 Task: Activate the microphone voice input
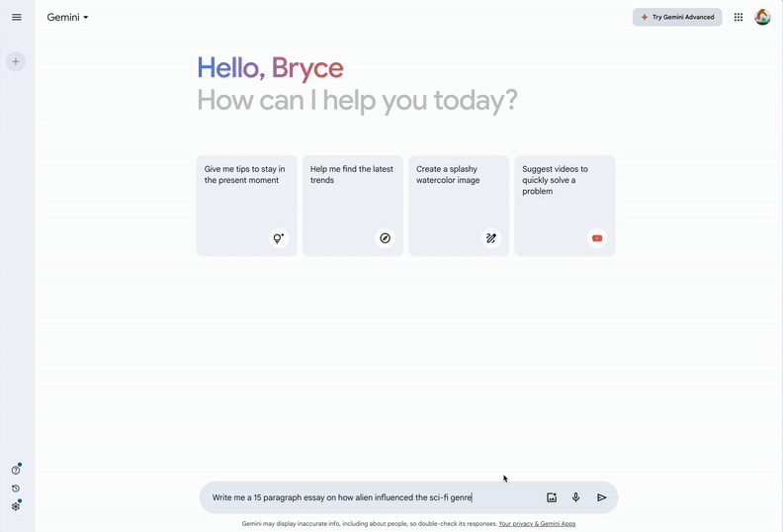[x=576, y=497]
